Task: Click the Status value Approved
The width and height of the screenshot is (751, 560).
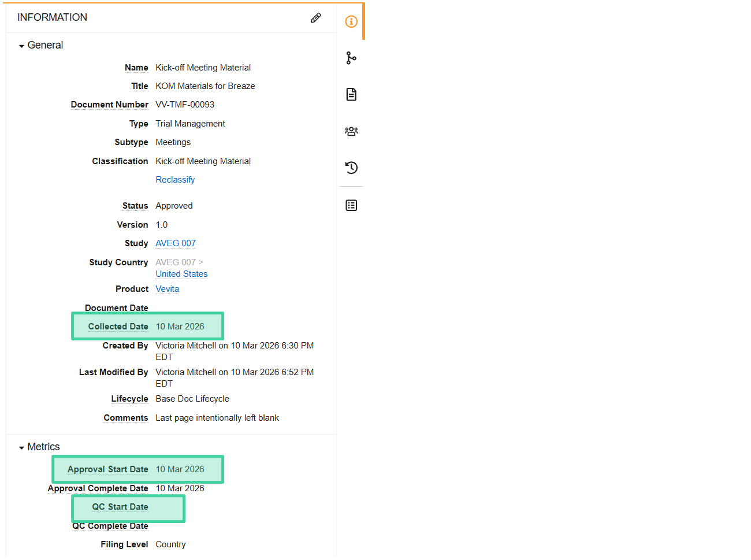Action: click(x=174, y=205)
